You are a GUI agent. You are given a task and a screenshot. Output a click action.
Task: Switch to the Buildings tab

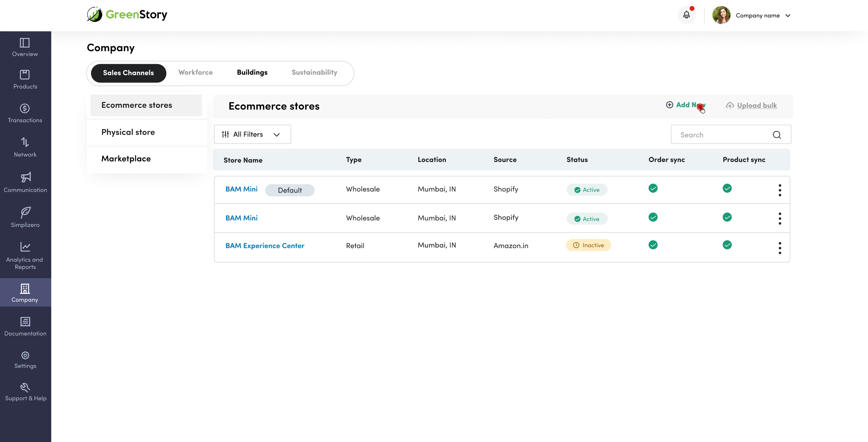(252, 72)
